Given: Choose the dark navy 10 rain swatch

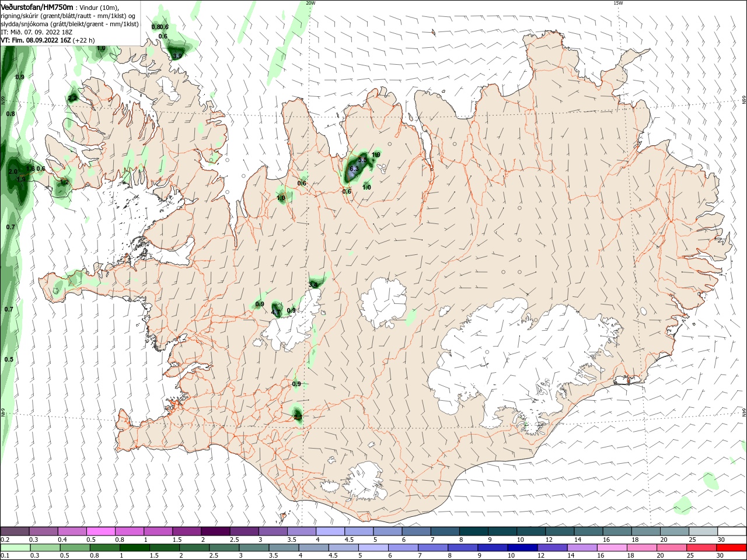Looking at the screenshot, I should (x=522, y=548).
